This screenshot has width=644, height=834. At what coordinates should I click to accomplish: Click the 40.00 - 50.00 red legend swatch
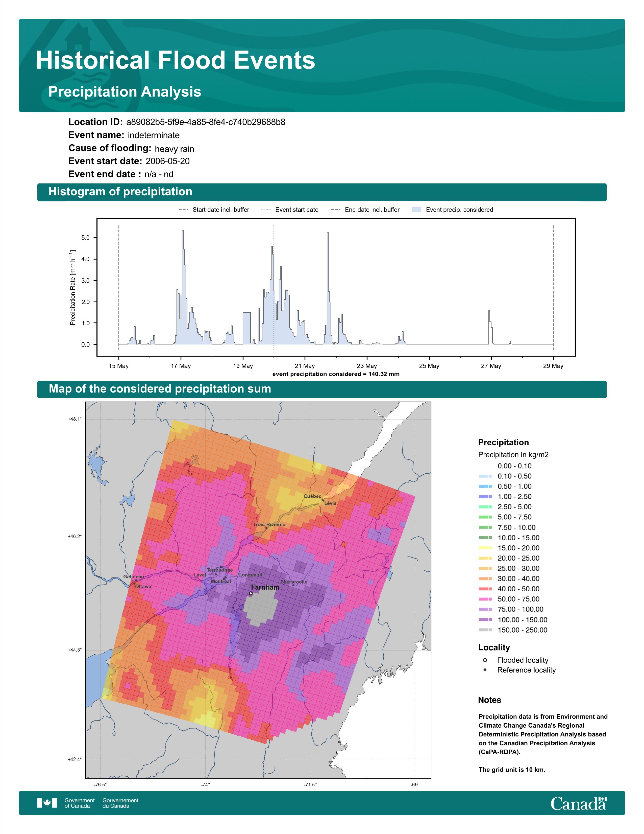[485, 588]
